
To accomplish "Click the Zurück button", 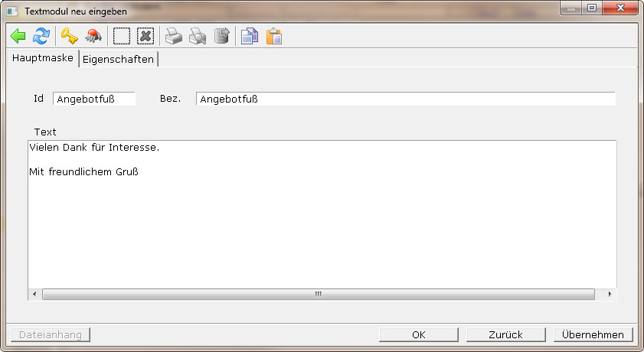I will (505, 334).
